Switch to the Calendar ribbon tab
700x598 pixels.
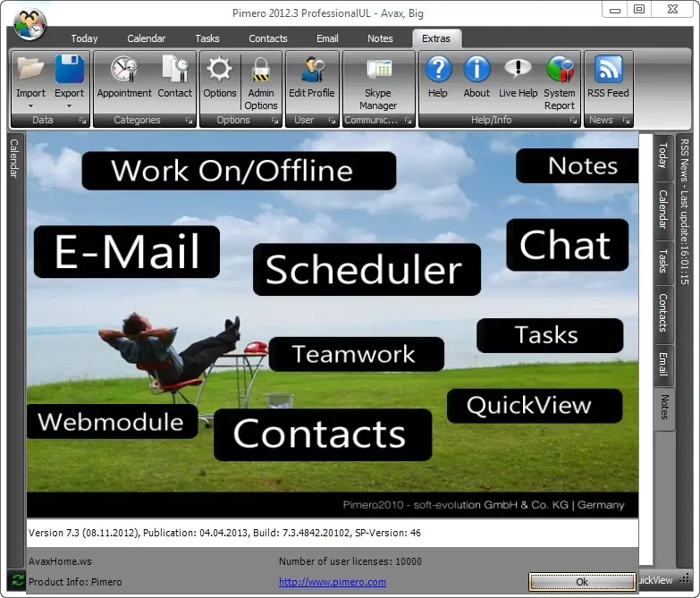pyautogui.click(x=146, y=38)
